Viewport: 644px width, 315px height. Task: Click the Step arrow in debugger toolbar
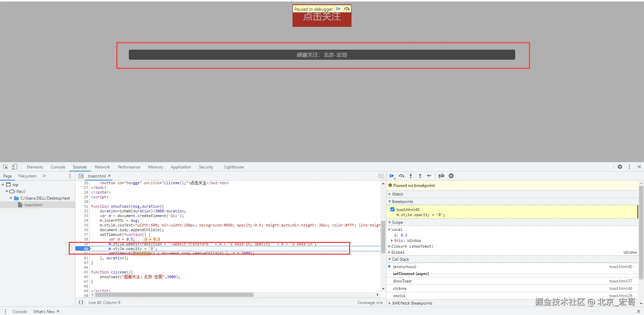coord(429,176)
